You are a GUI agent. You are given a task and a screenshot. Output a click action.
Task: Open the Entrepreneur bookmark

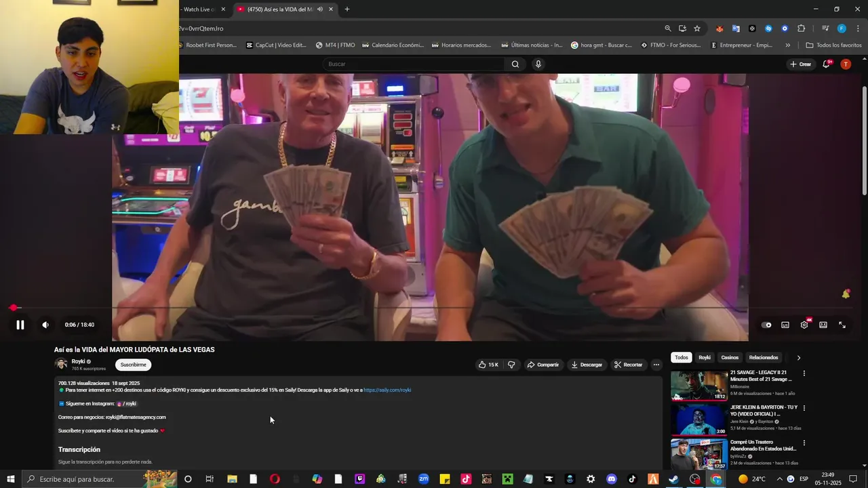[x=742, y=45]
